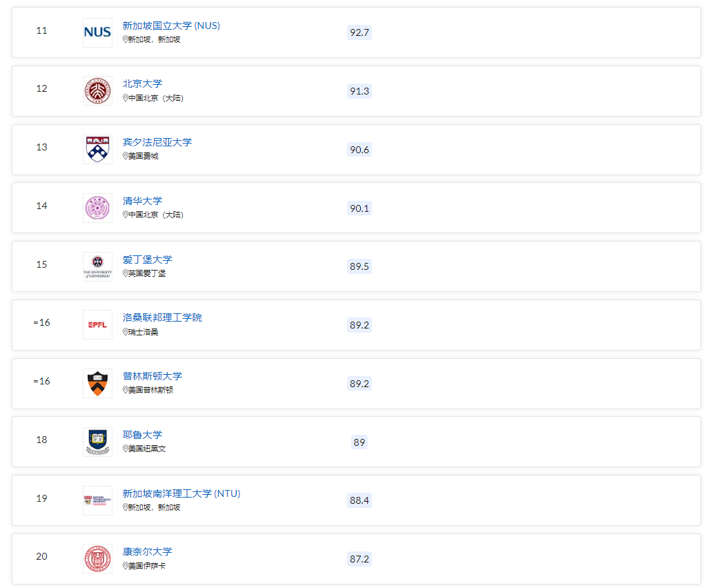Open the 洛桑联邦理工学院 link

pos(162,317)
